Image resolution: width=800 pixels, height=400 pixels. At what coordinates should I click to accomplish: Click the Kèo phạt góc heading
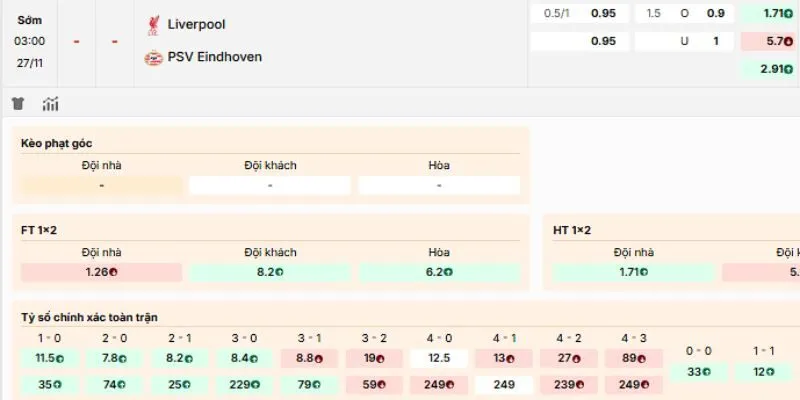[x=57, y=143]
